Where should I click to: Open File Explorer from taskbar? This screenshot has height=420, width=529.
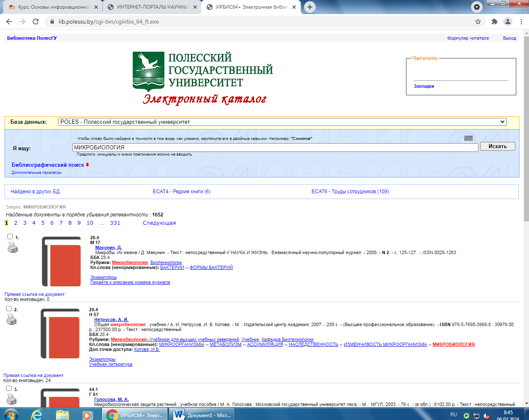tap(62, 414)
